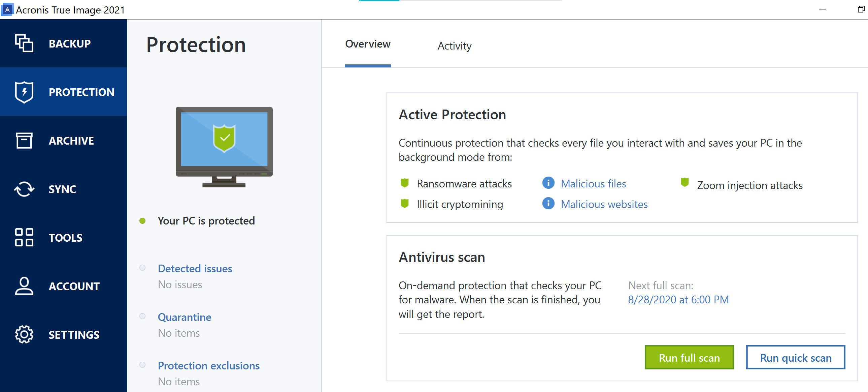This screenshot has width=868, height=392.
Task: Click the bullet beside Quarantine
Action: 142,316
